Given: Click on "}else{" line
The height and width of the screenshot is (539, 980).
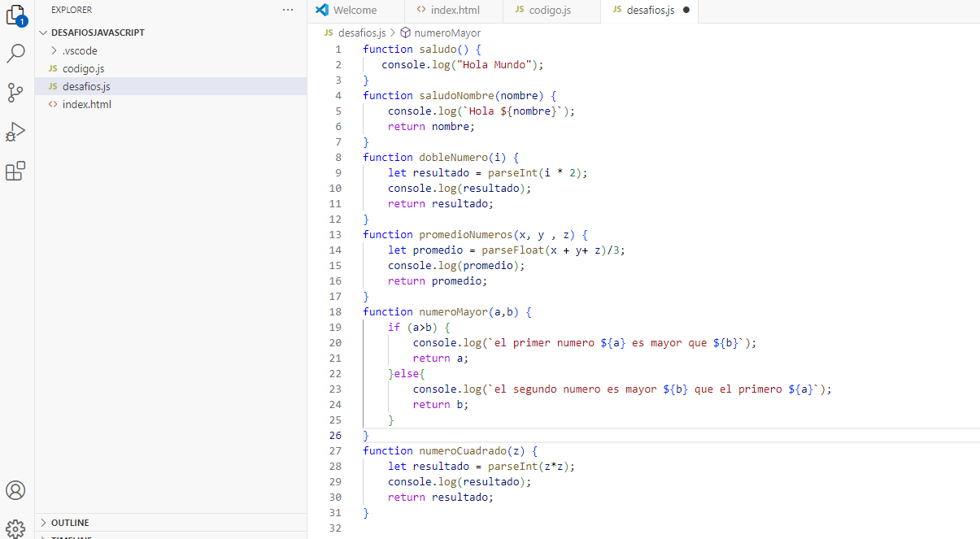Looking at the screenshot, I should pyautogui.click(x=407, y=373).
